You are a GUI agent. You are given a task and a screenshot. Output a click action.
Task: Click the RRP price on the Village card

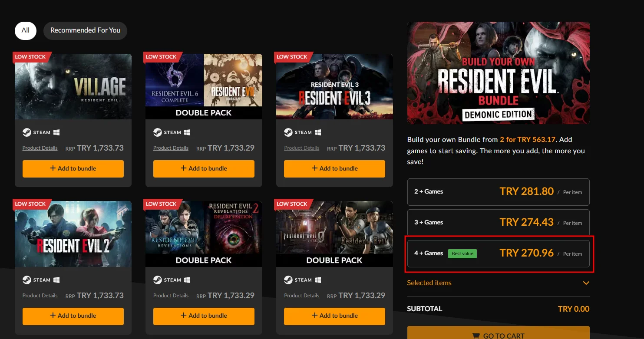pos(95,148)
